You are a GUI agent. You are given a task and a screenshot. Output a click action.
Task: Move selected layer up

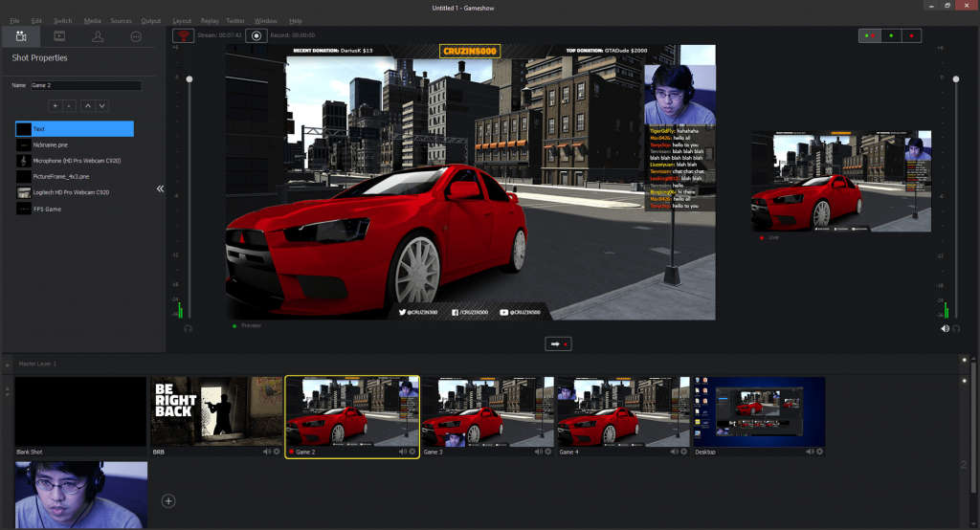point(88,106)
